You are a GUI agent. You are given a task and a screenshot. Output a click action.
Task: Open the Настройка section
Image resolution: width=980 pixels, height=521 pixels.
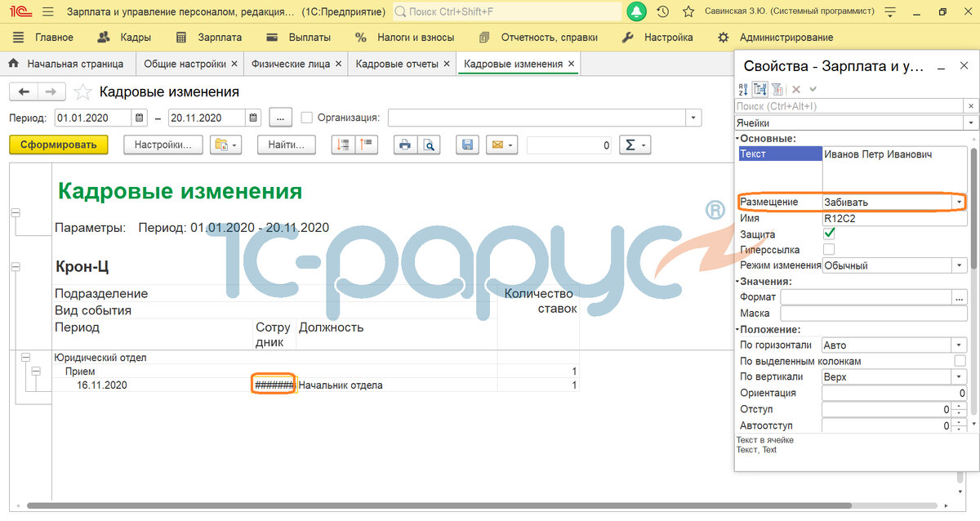click(657, 38)
